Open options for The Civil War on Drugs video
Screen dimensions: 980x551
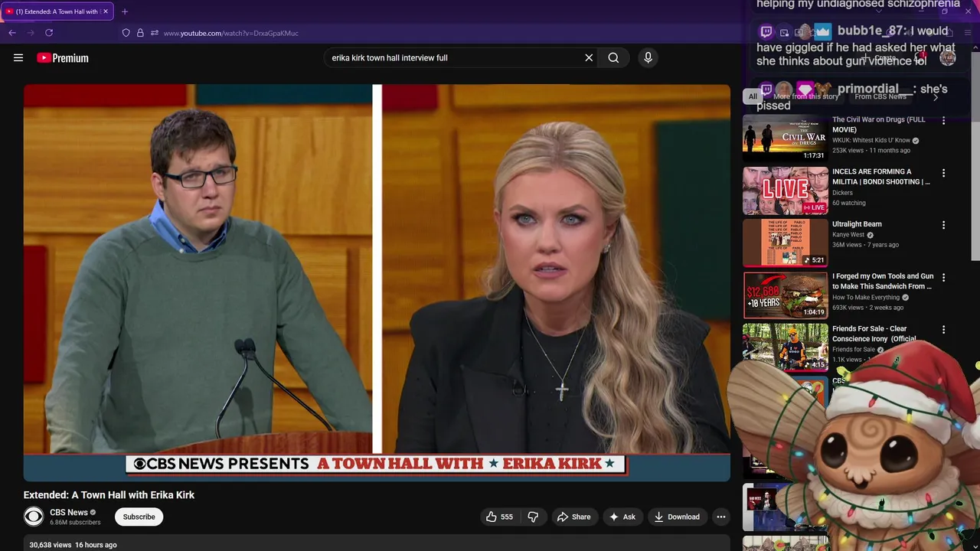943,121
